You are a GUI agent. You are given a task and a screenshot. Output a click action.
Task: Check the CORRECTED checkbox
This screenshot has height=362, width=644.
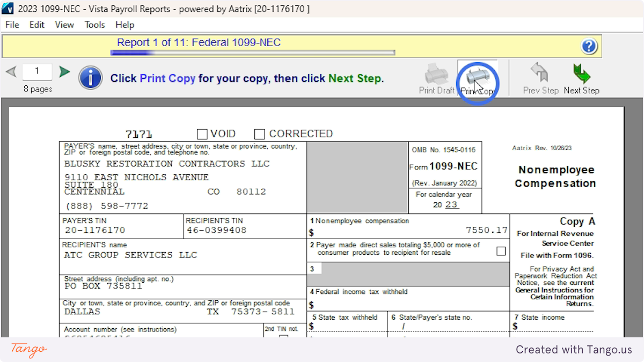pos(260,134)
